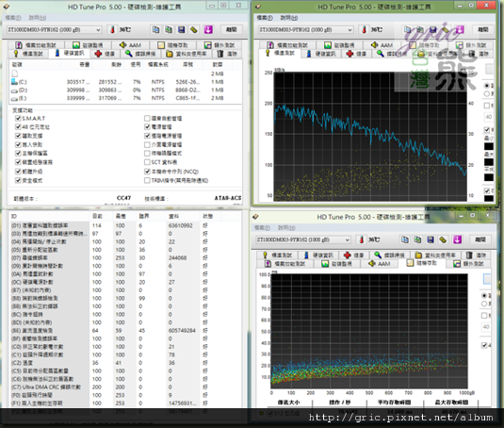This screenshot has height=428, width=504.
Task: Click thermometer icon in green benchmark window
Action: [365, 29]
